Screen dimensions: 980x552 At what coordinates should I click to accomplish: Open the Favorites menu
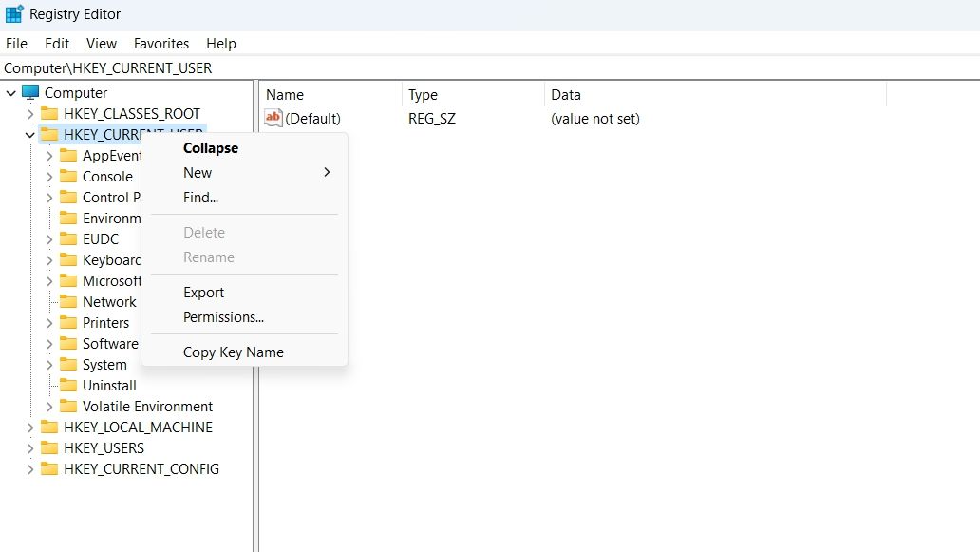[161, 44]
